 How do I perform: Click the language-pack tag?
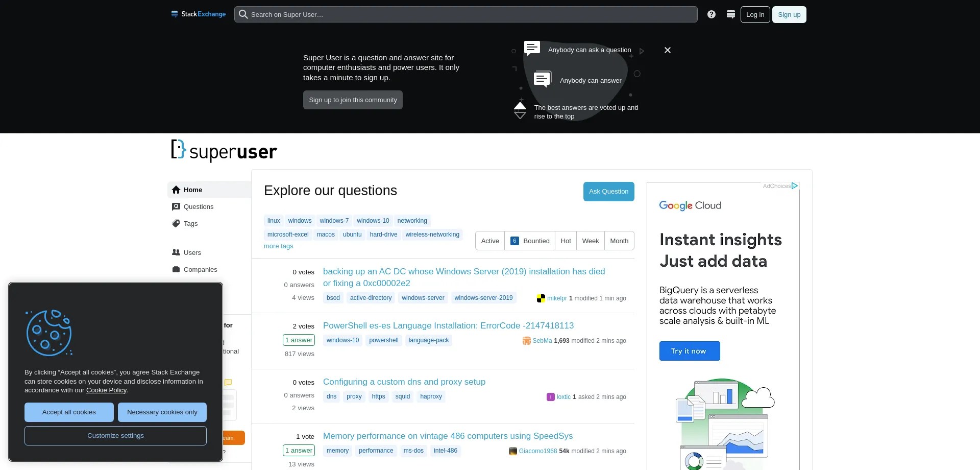tap(429, 340)
